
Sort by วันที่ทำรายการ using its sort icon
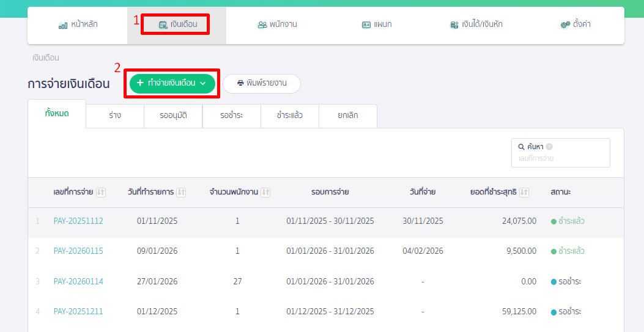[181, 193]
